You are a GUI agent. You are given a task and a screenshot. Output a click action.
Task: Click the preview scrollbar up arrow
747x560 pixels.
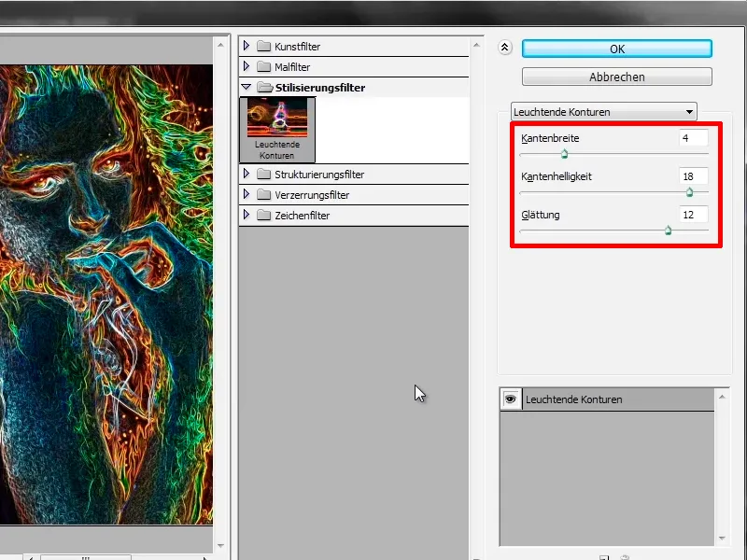point(220,45)
